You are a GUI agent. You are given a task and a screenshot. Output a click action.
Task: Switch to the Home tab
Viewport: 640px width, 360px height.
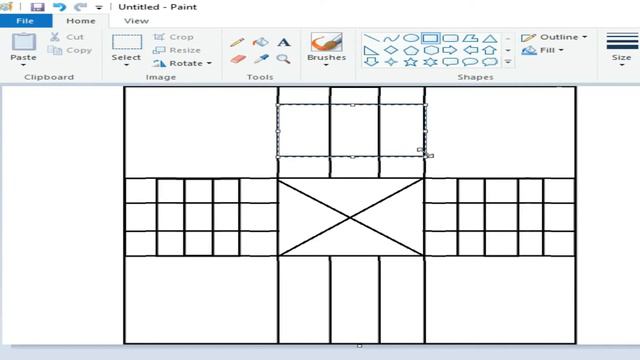pos(81,21)
